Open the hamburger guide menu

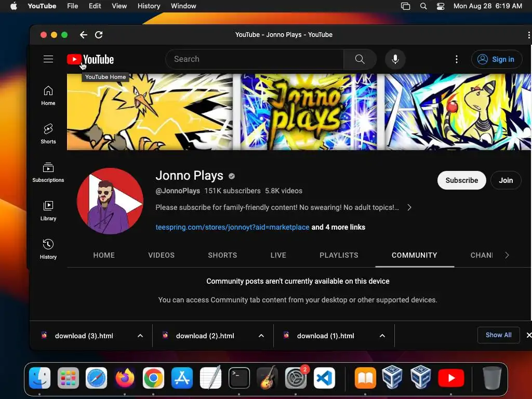point(48,59)
